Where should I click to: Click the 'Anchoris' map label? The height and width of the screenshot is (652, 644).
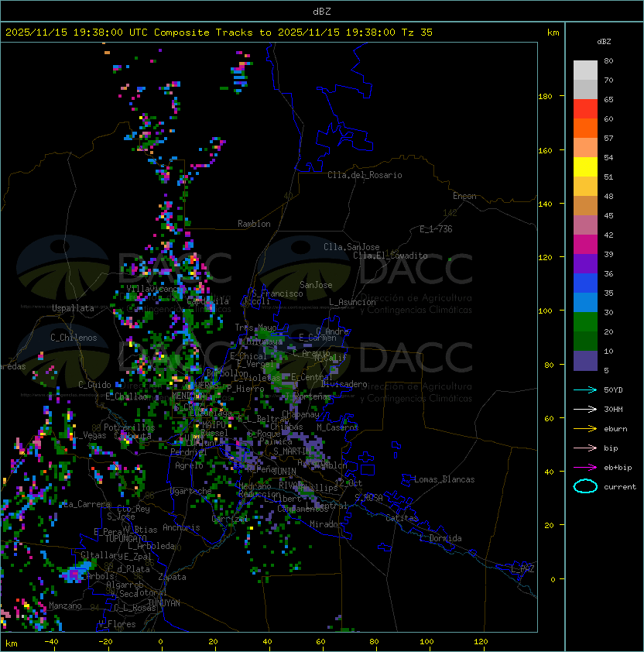pyautogui.click(x=181, y=527)
